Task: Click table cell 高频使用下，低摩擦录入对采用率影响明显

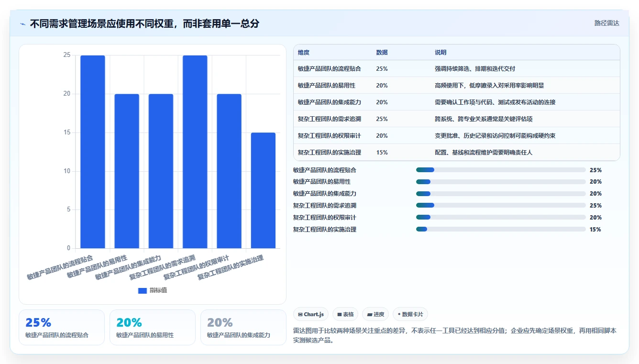Action: pos(489,86)
